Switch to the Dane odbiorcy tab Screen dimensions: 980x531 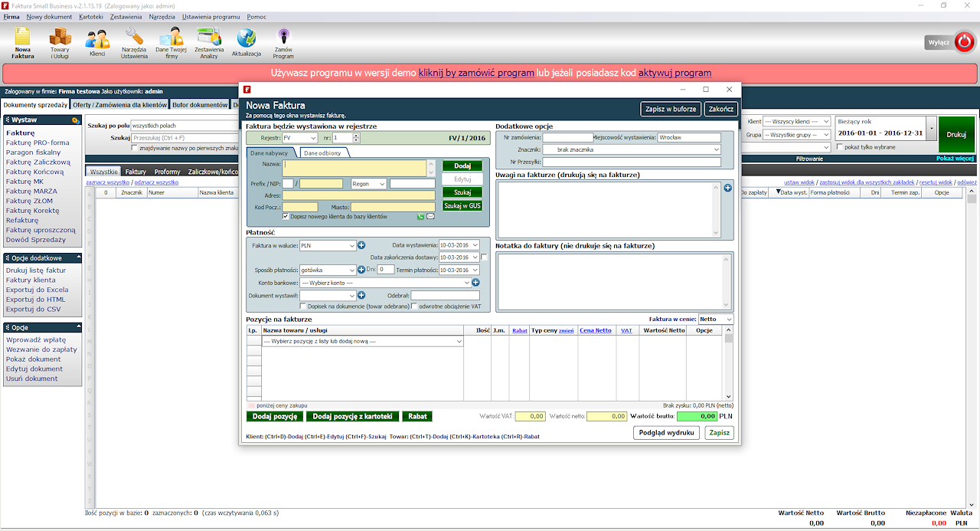(322, 152)
